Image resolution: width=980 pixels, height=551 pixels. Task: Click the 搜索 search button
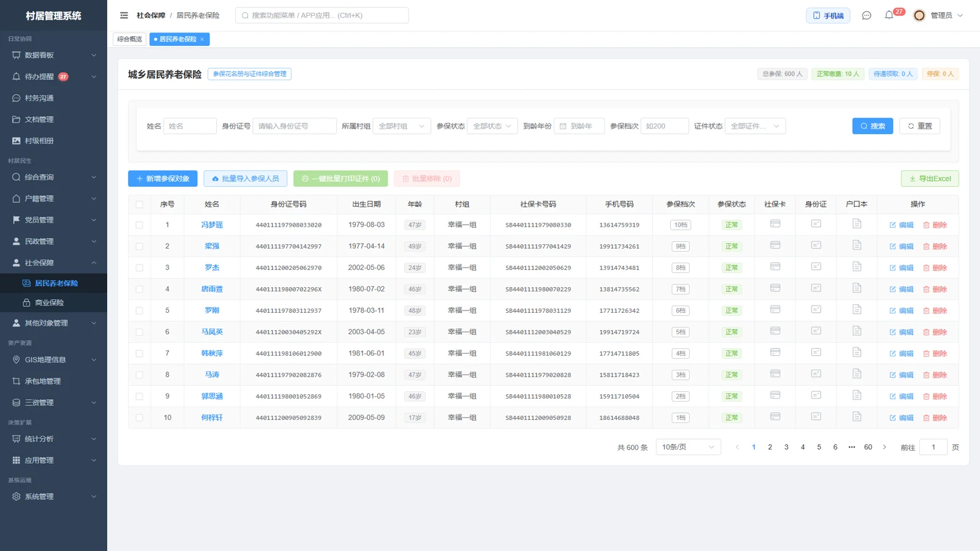click(x=872, y=126)
